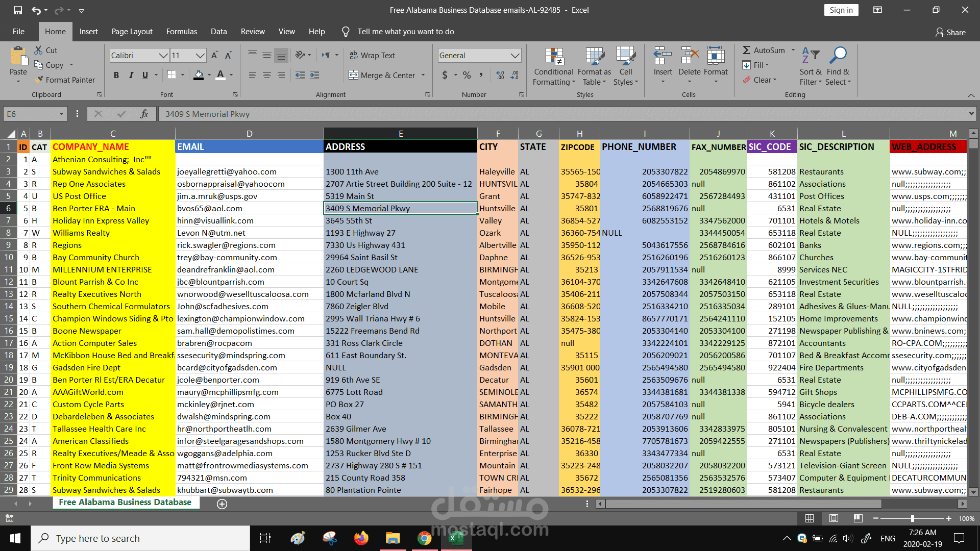
Task: Toggle Bold formatting
Action: click(116, 75)
